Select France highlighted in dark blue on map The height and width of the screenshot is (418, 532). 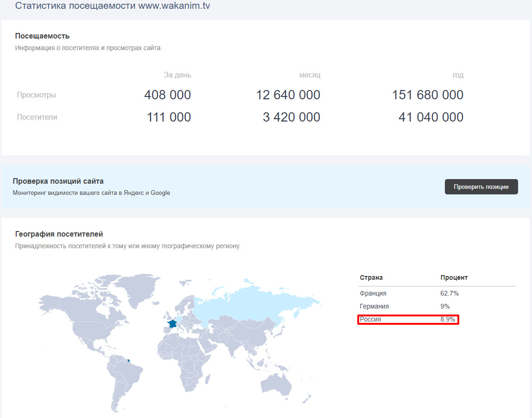(172, 323)
